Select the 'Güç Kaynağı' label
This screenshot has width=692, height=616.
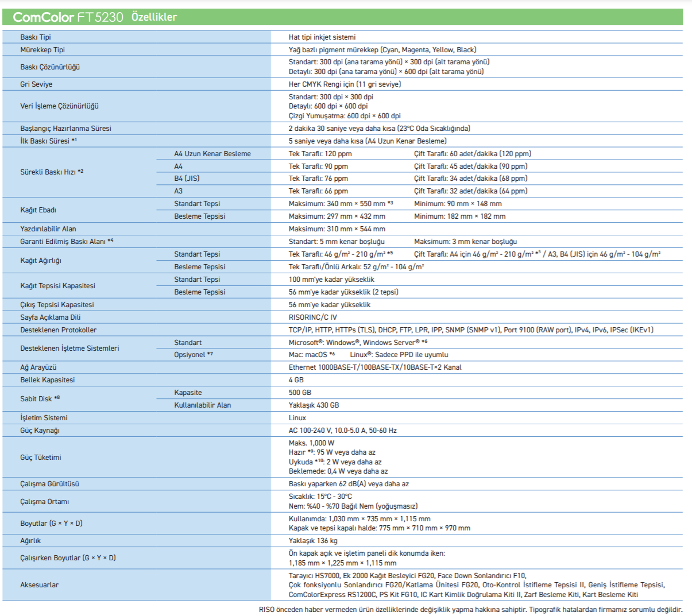40,431
